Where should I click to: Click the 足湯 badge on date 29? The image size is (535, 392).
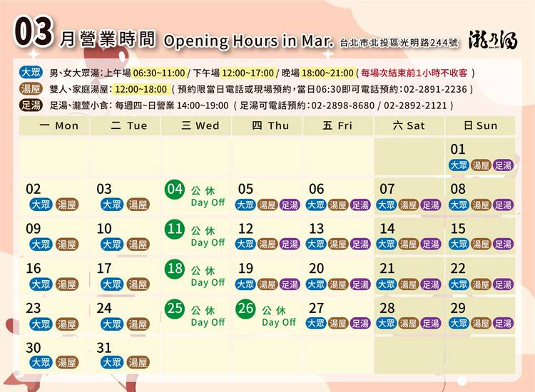click(x=503, y=324)
